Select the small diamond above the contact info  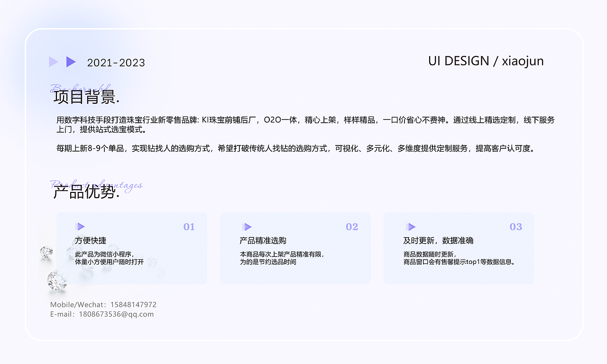click(56, 282)
